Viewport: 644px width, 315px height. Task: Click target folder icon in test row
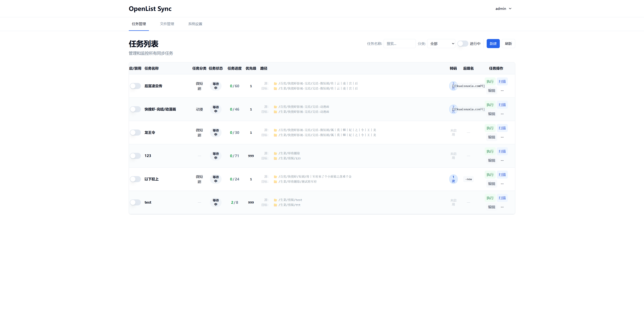point(275,205)
